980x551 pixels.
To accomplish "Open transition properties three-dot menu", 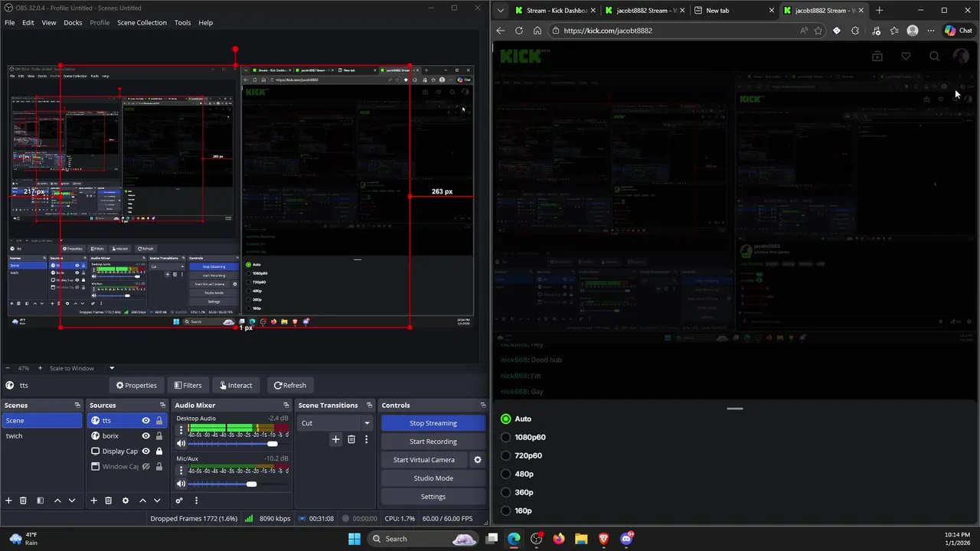I will [x=366, y=439].
